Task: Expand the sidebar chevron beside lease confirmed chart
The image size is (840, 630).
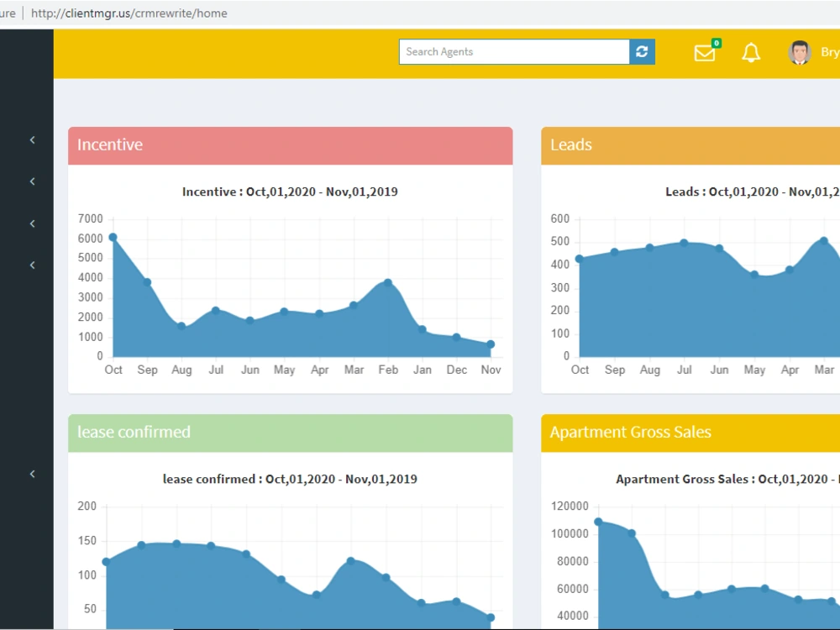Action: [32, 474]
